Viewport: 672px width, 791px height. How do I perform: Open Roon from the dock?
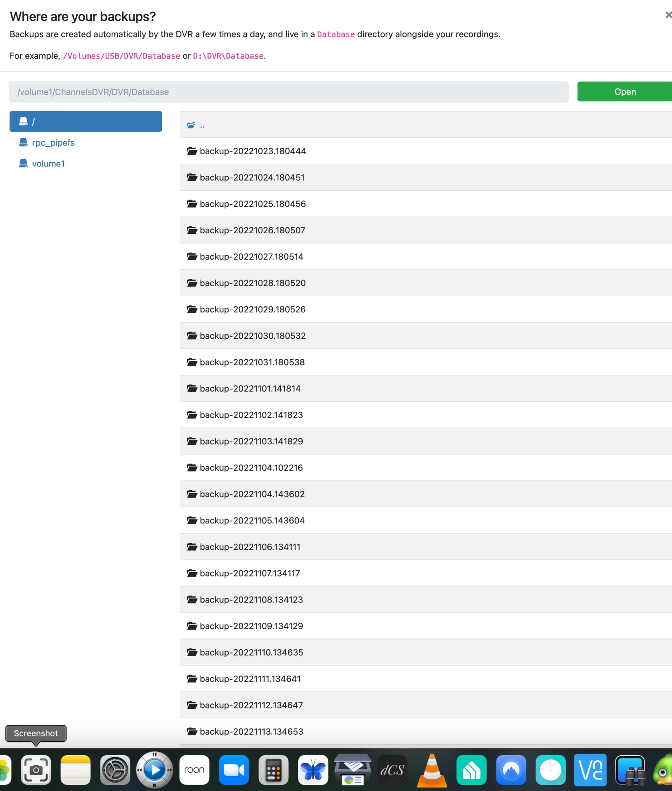[194, 770]
